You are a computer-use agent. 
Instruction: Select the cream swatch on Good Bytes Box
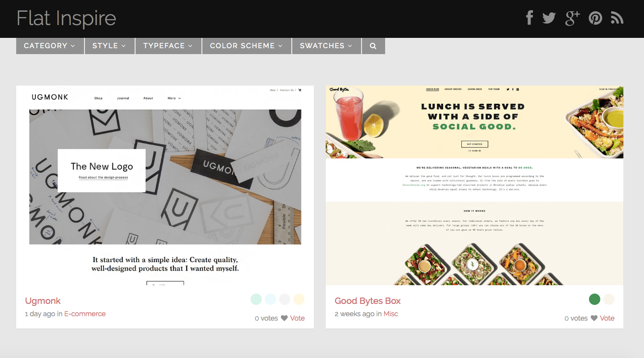(609, 299)
